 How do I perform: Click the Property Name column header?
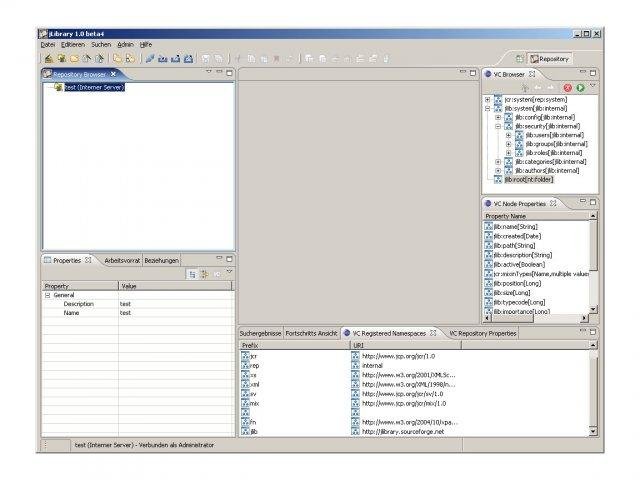coord(536,216)
